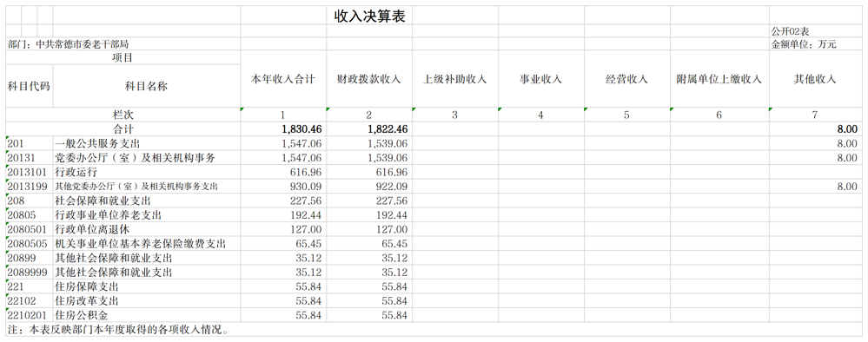Select 55.84 under 本年收入合计 for 住房公积金
This screenshot has height=342, width=868.
click(309, 316)
